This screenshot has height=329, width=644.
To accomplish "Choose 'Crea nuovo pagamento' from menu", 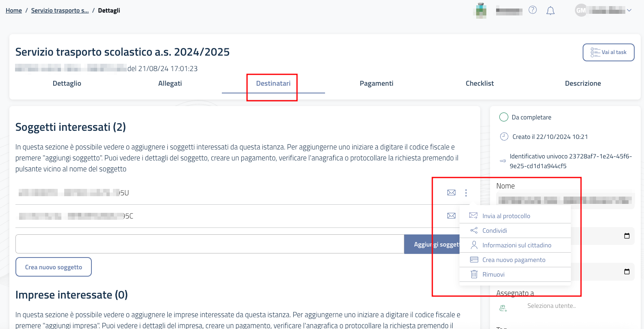I will click(x=514, y=260).
